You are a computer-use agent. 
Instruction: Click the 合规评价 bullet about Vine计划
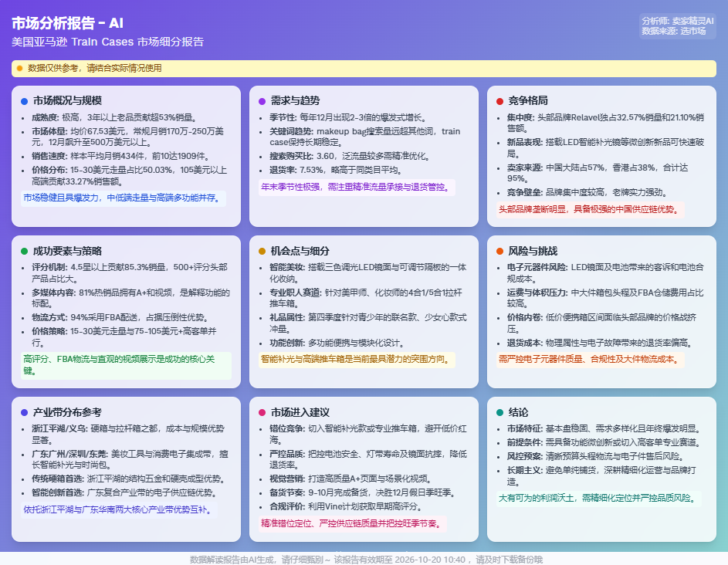347,506
